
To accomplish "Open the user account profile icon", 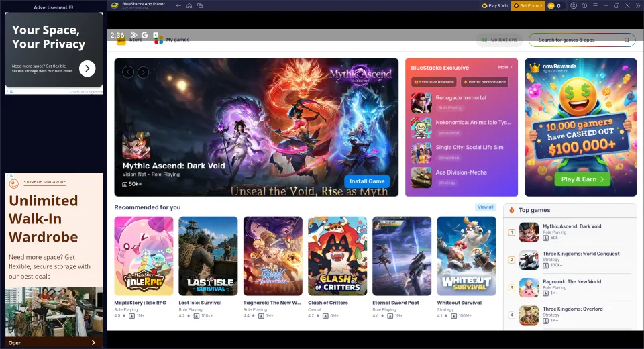I will pyautogui.click(x=574, y=6).
